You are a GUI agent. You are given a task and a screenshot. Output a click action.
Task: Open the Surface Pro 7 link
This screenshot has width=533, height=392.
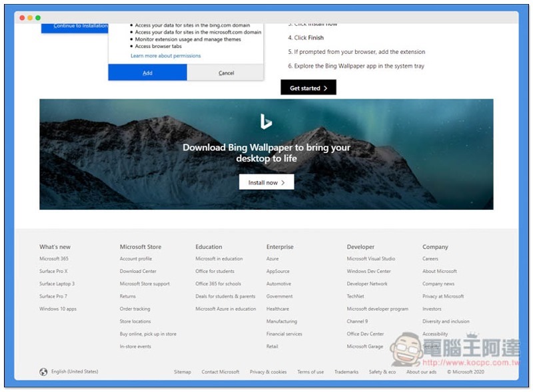click(x=53, y=296)
